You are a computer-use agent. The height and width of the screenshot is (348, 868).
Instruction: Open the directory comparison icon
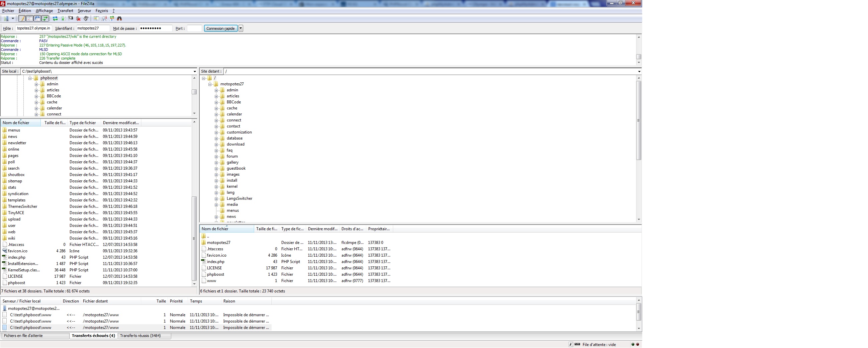click(104, 18)
